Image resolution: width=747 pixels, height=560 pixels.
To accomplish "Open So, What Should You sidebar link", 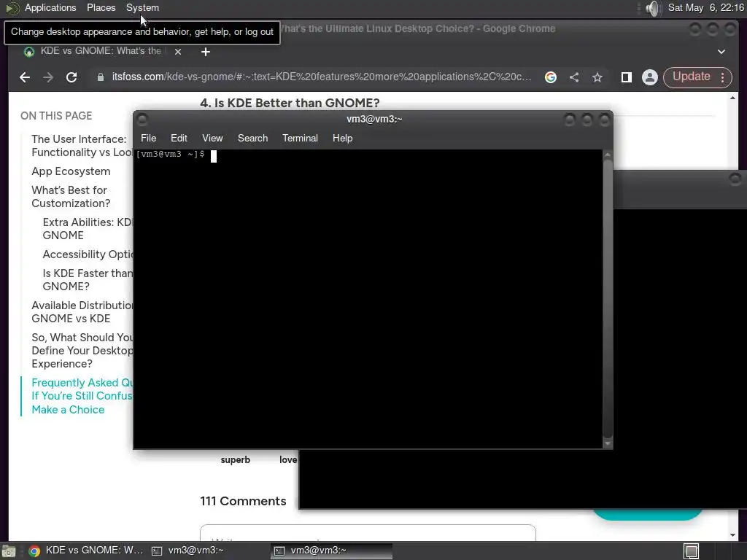I will pyautogui.click(x=82, y=351).
